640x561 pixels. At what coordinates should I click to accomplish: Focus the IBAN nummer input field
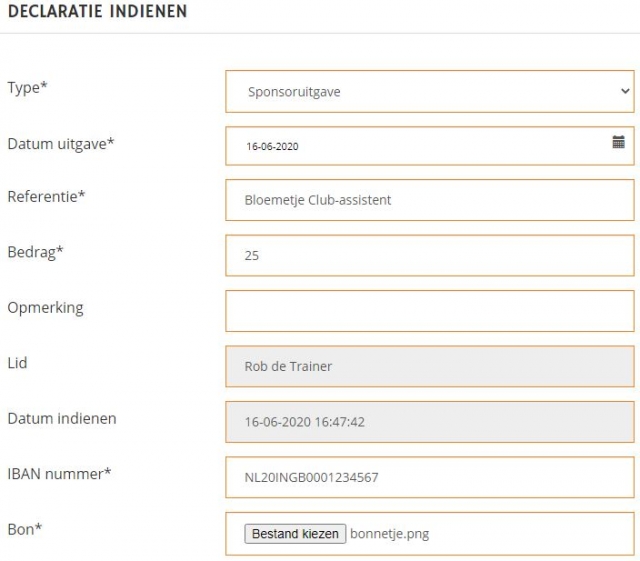coord(429,477)
